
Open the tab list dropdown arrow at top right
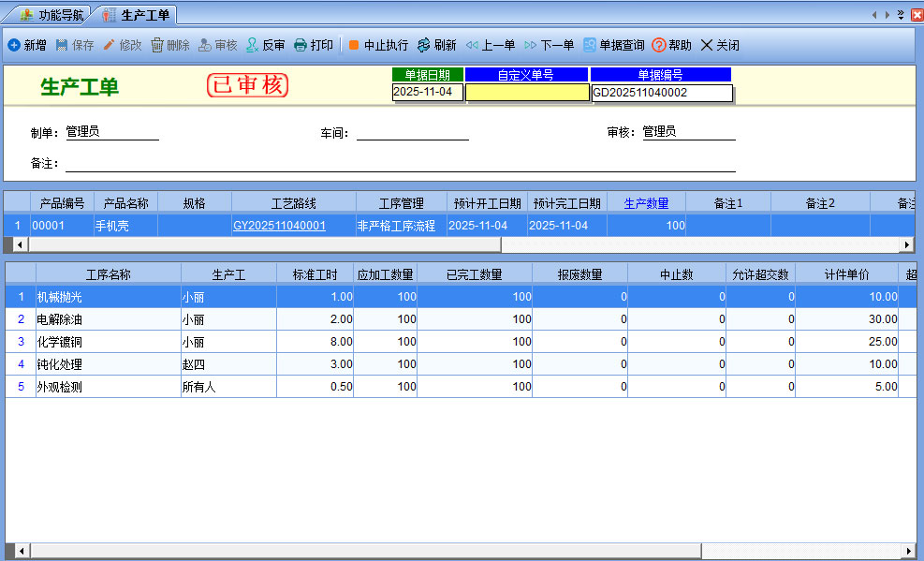(901, 15)
